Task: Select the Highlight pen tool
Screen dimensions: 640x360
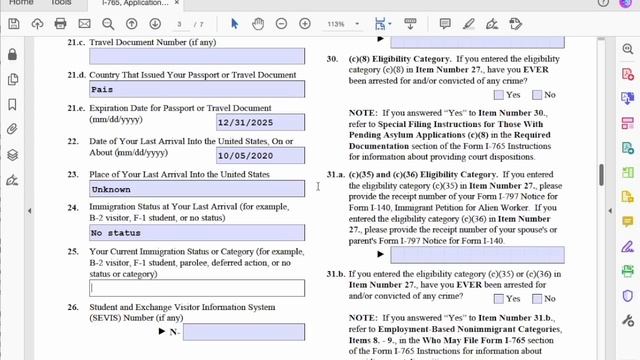Action: tap(469, 24)
